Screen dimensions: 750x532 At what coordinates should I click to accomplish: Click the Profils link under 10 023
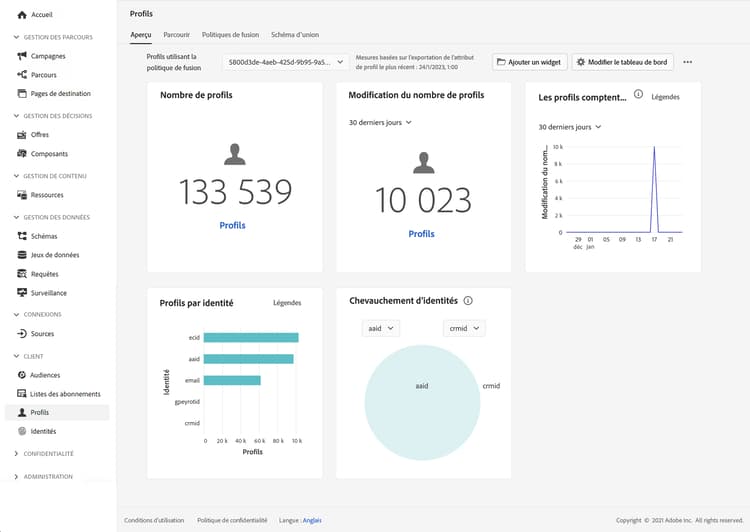point(421,234)
